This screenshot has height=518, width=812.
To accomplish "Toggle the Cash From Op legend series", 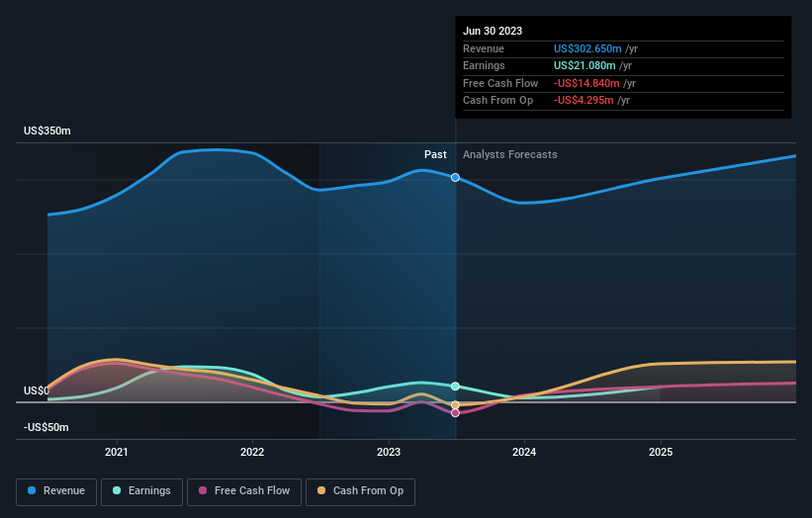I will pos(360,491).
